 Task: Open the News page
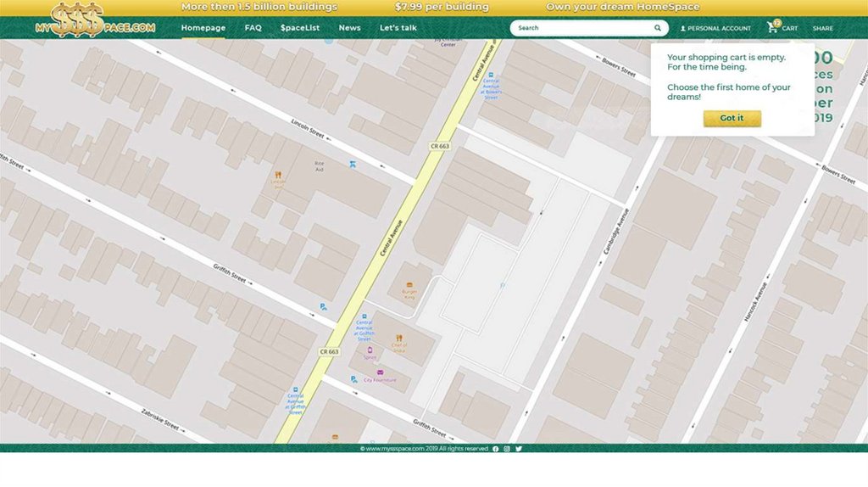coord(349,28)
